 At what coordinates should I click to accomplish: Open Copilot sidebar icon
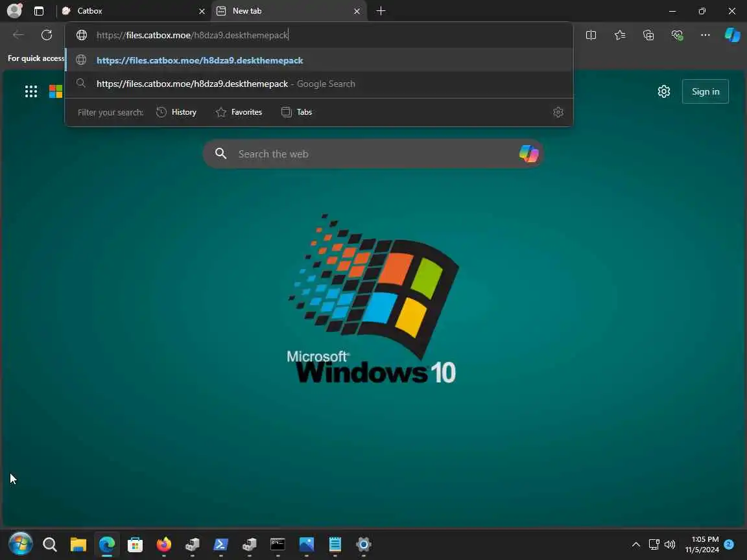[x=732, y=35]
